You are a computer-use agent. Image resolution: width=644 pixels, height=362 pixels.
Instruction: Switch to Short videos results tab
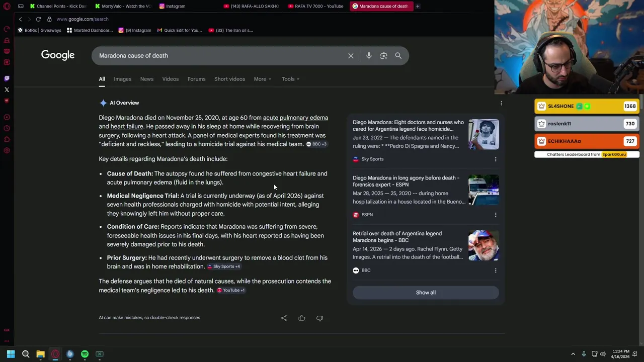click(229, 79)
